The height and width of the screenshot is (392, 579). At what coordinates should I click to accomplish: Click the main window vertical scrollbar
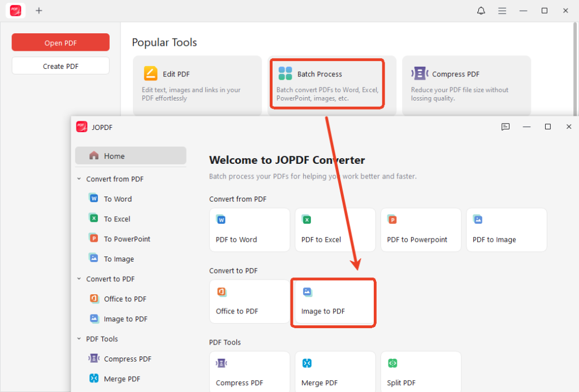575,69
